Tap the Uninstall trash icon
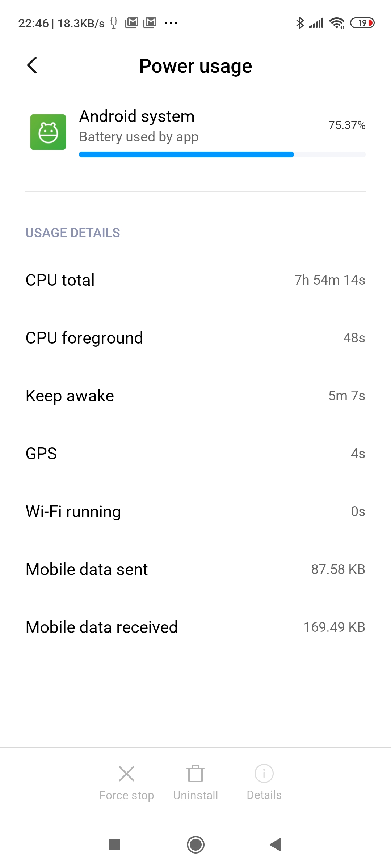The height and width of the screenshot is (868, 391). 195,774
